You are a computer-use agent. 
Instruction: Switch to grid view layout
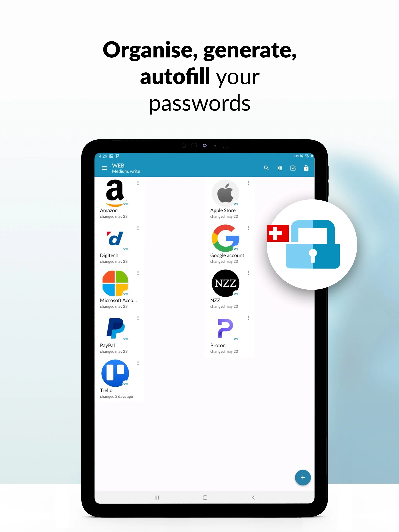coord(280,168)
